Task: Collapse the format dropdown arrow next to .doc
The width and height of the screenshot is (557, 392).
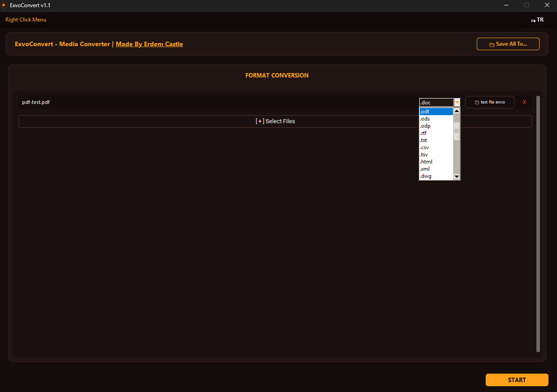Action: tap(457, 103)
